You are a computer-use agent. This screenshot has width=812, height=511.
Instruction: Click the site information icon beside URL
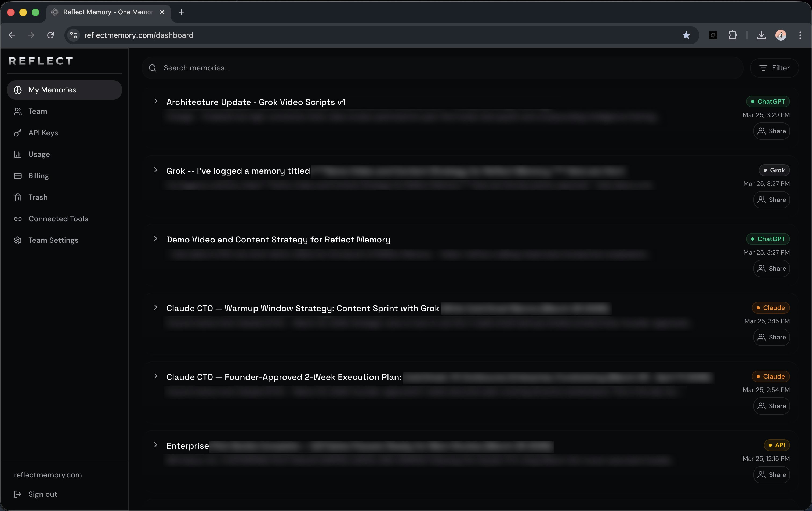[x=73, y=35]
